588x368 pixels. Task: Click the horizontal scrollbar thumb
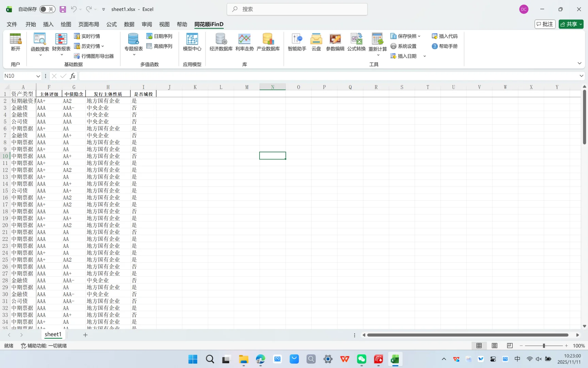point(468,335)
